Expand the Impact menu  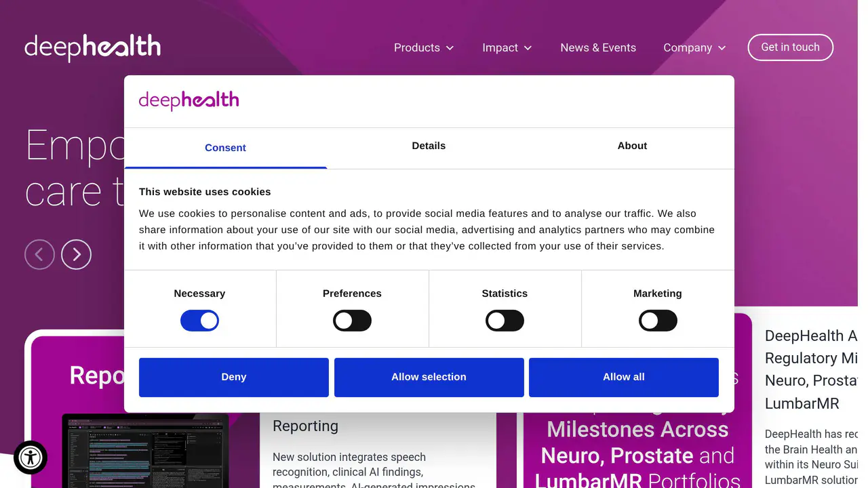(x=507, y=47)
